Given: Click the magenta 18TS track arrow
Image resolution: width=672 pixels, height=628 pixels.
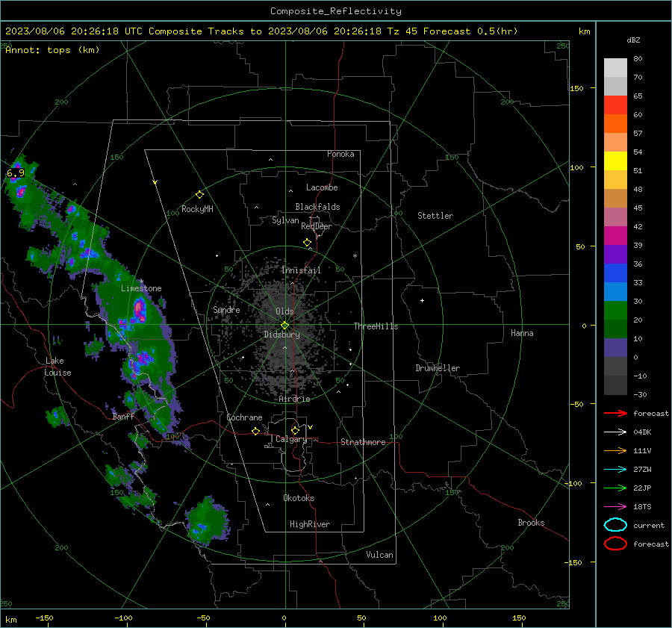Looking at the screenshot, I should point(615,507).
